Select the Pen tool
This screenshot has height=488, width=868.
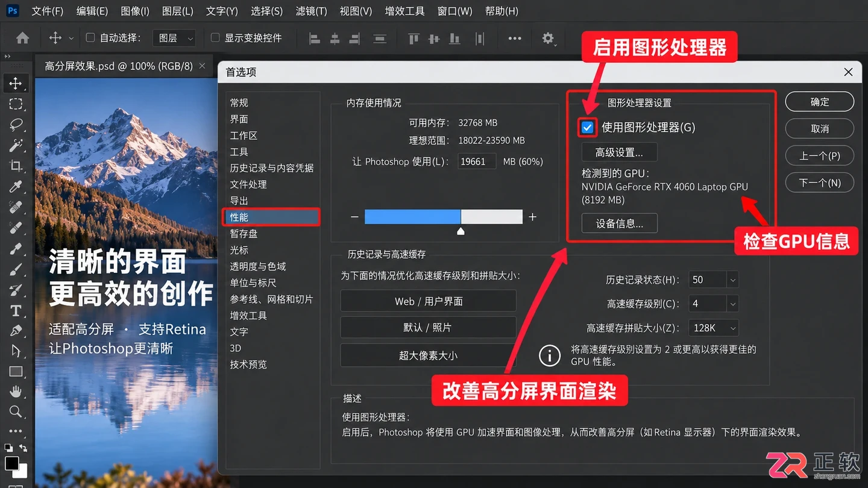[16, 331]
